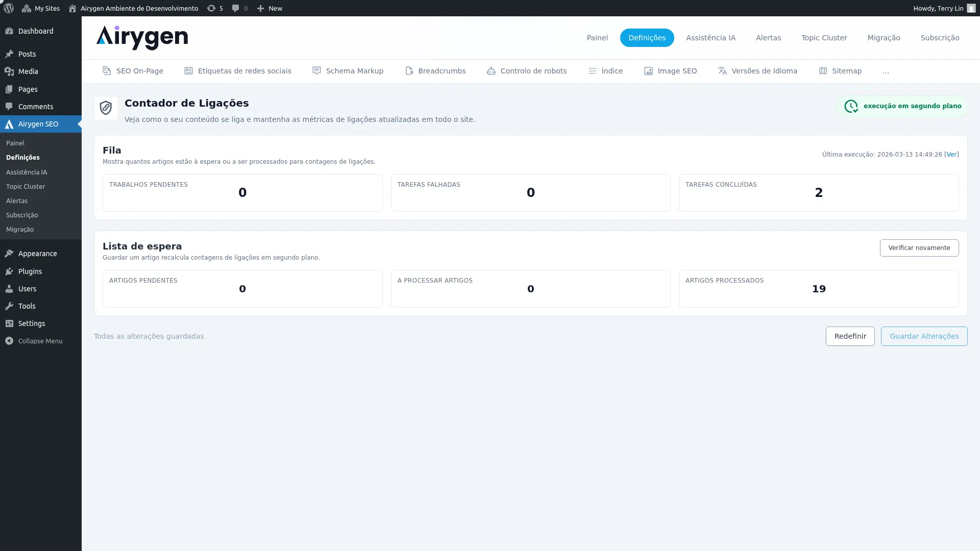Image resolution: width=980 pixels, height=551 pixels.
Task: Open Topic Cluster in the sidebar submenu
Action: pos(26,187)
